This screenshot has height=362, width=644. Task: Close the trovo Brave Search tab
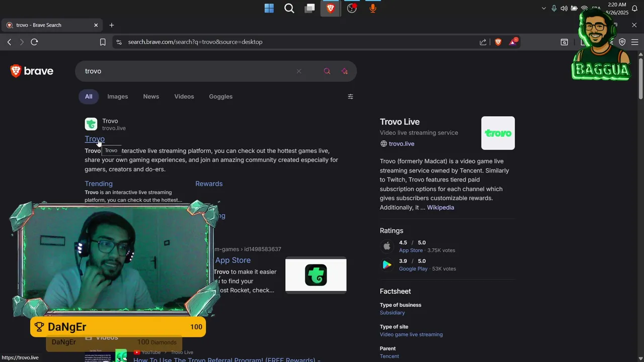pyautogui.click(x=96, y=25)
